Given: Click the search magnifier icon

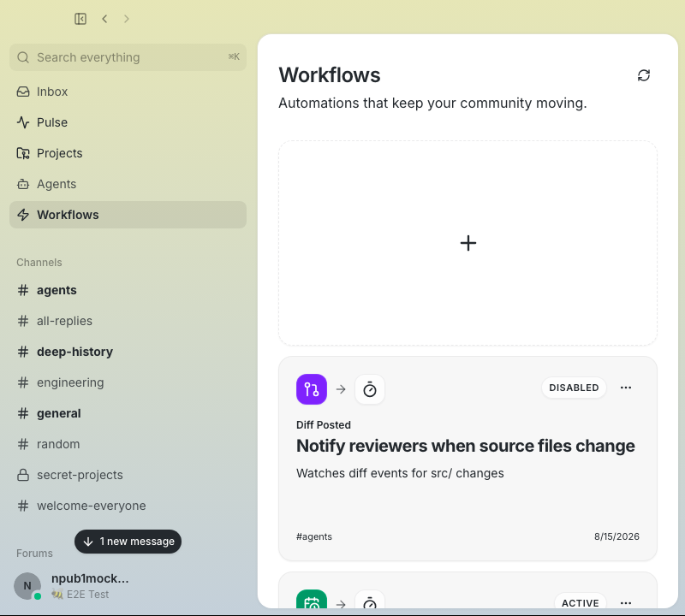Looking at the screenshot, I should pos(23,57).
